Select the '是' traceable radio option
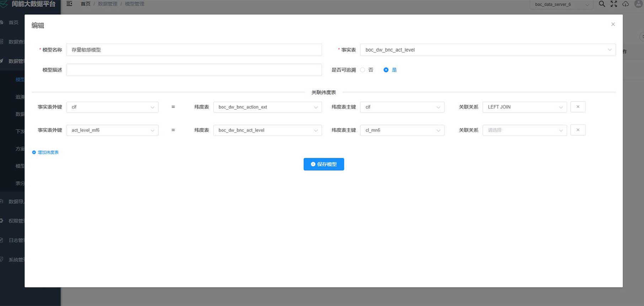Viewport: 644px width, 306px height. click(x=386, y=70)
